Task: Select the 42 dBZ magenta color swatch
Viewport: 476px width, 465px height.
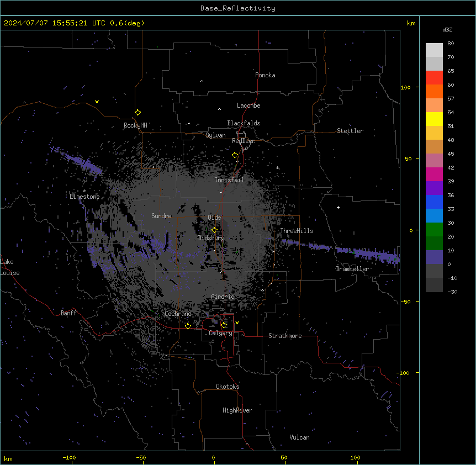Action: pyautogui.click(x=434, y=174)
